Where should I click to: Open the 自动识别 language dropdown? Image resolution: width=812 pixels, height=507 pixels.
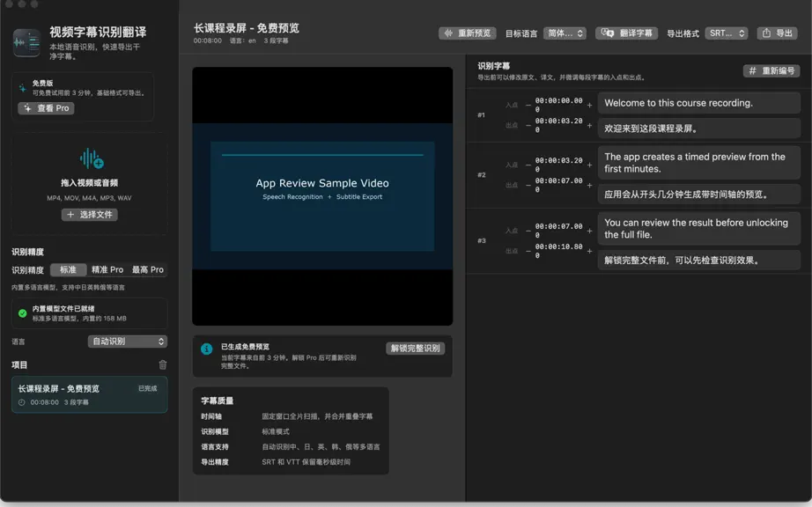pyautogui.click(x=128, y=342)
